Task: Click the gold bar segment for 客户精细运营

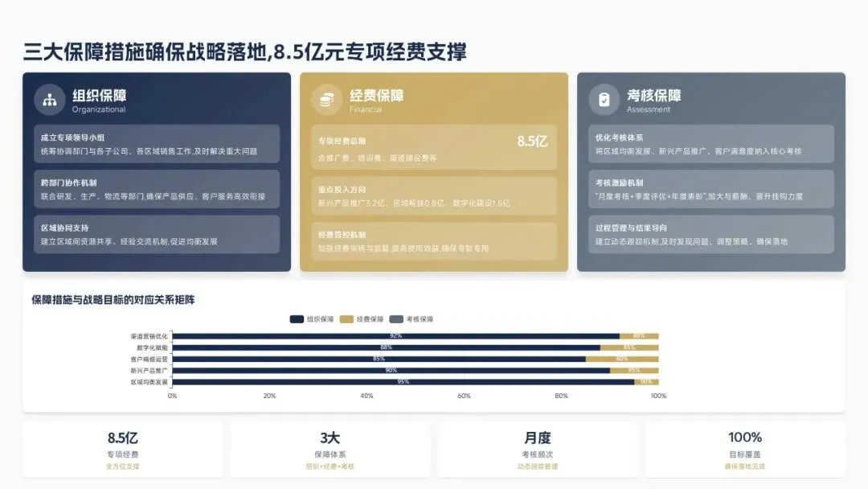Action: tap(622, 359)
